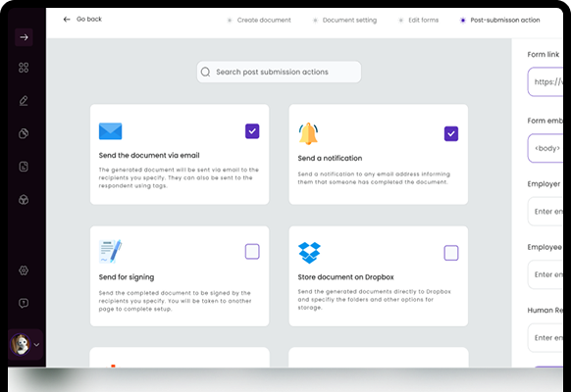This screenshot has width=571, height=392.
Task: Go back to previous page link
Action: 89,19
